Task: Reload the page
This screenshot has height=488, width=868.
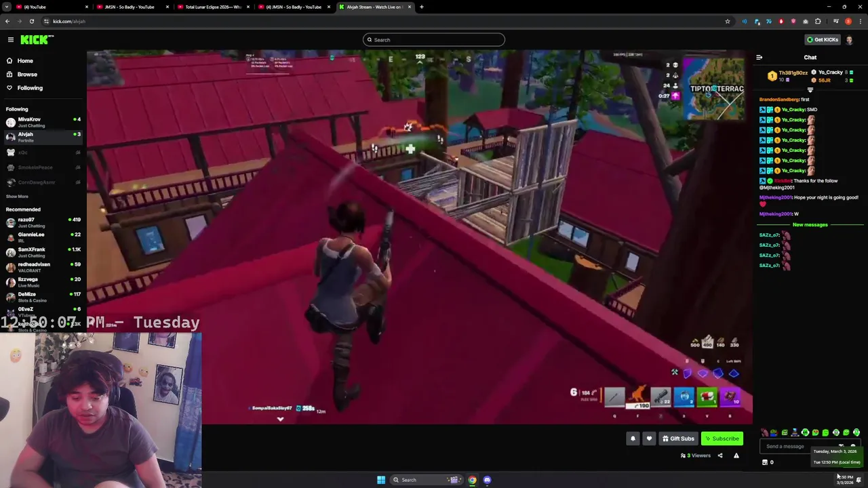Action: point(31,22)
